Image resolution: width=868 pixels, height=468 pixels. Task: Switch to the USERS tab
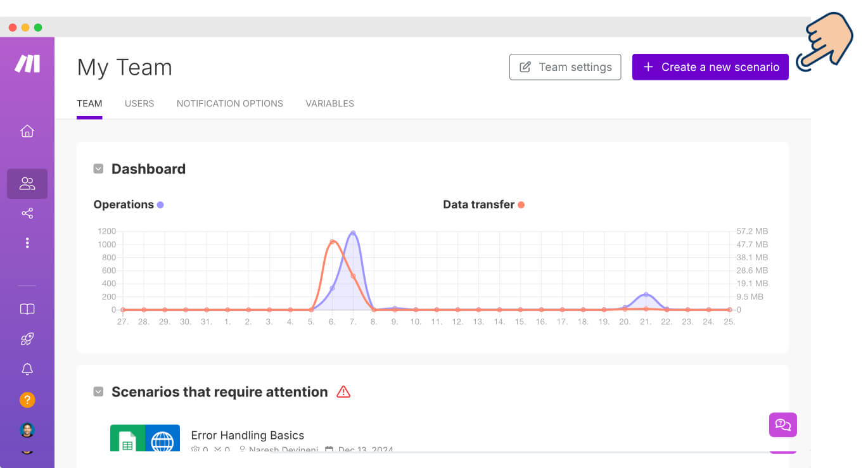[x=139, y=103]
